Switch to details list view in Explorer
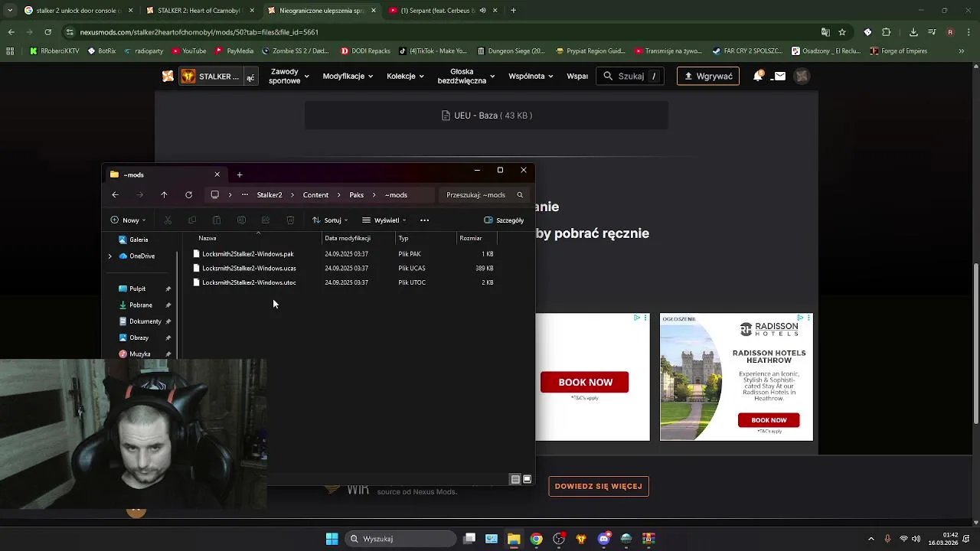 (x=515, y=479)
